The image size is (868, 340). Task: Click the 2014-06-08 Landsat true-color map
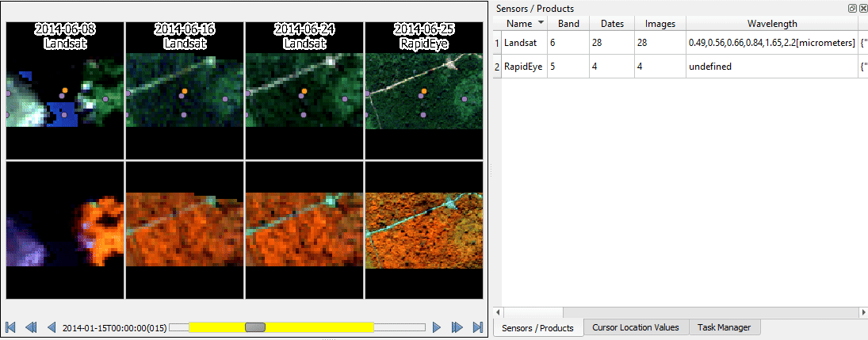coord(65,91)
